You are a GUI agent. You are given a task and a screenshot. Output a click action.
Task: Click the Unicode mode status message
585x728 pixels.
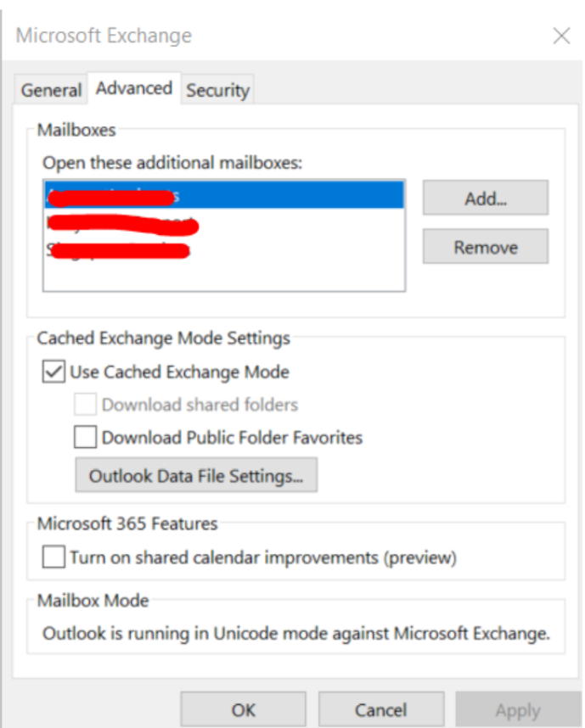[x=296, y=633]
